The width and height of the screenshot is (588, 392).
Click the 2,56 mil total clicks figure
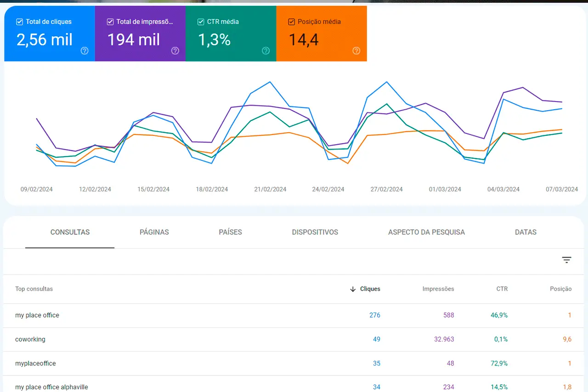click(45, 40)
